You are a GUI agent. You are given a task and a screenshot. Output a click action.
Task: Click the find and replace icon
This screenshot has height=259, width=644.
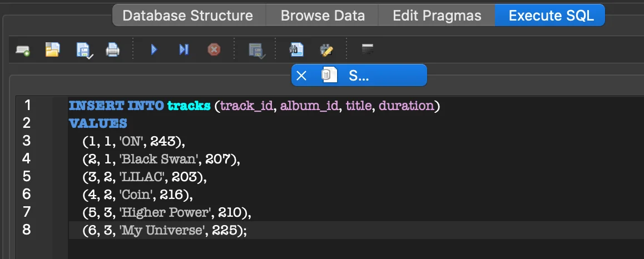pyautogui.click(x=326, y=51)
